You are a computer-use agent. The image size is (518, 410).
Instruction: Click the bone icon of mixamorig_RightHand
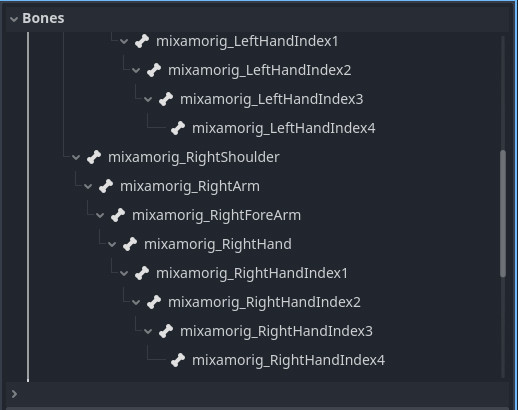click(x=130, y=244)
